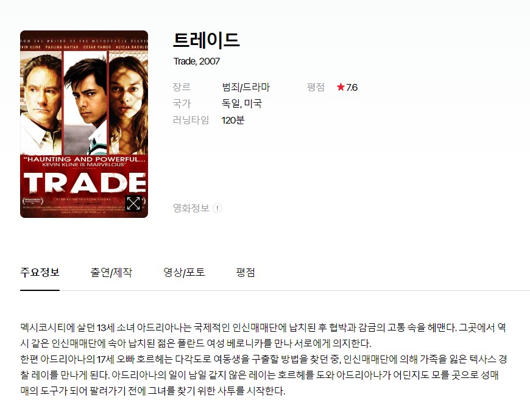The height and width of the screenshot is (420, 530).
Task: Click the poster enlarge arrows icon
Action: pyautogui.click(x=133, y=203)
